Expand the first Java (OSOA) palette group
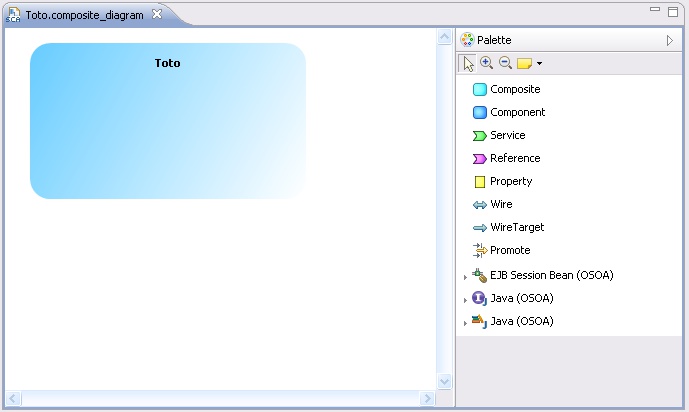This screenshot has height=412, width=689. coord(465,299)
